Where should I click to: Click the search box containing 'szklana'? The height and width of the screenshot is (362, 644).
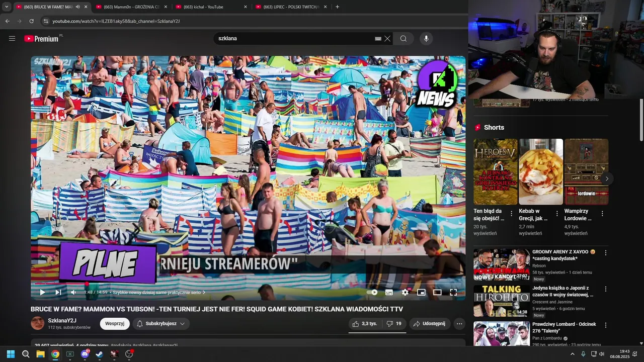(x=294, y=38)
